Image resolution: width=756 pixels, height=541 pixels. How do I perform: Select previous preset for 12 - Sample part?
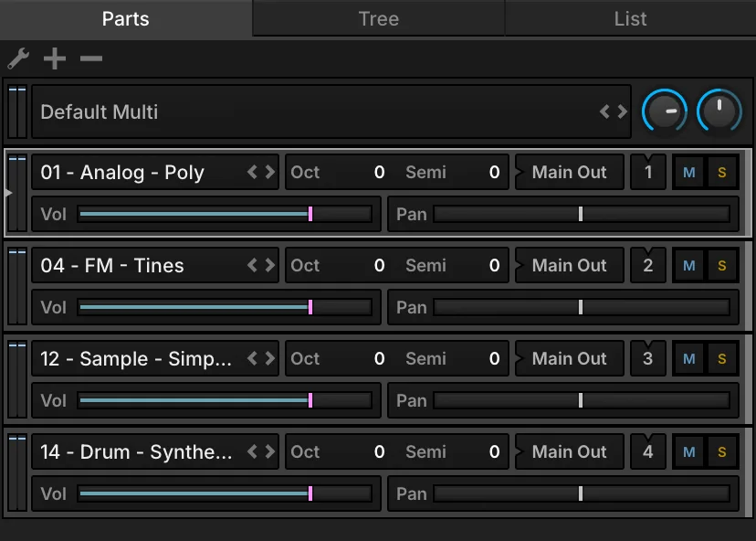[x=252, y=358]
